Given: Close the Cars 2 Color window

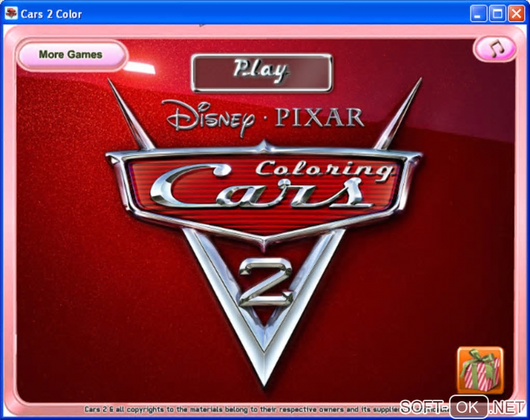Looking at the screenshot, I should pyautogui.click(x=516, y=14).
